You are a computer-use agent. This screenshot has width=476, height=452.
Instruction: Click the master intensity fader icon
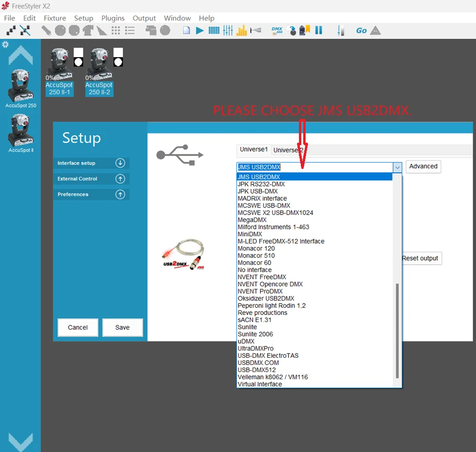(x=341, y=30)
